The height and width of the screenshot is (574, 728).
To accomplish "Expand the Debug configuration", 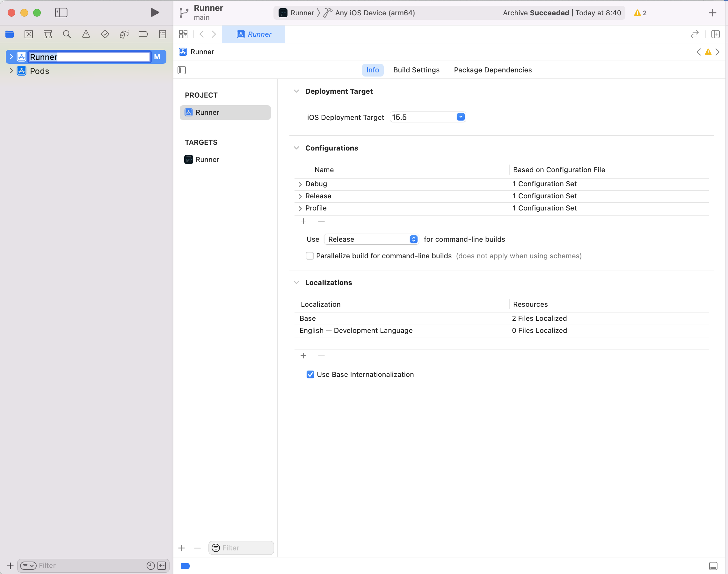I will click(300, 184).
